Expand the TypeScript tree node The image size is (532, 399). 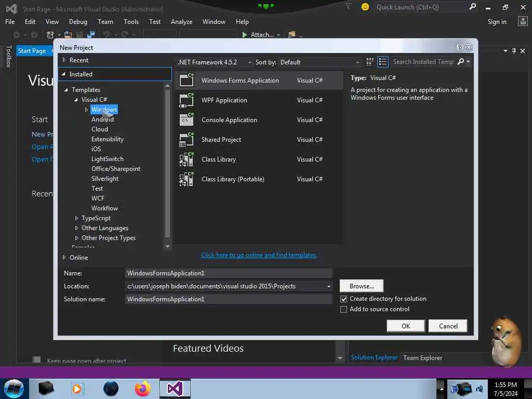point(77,218)
